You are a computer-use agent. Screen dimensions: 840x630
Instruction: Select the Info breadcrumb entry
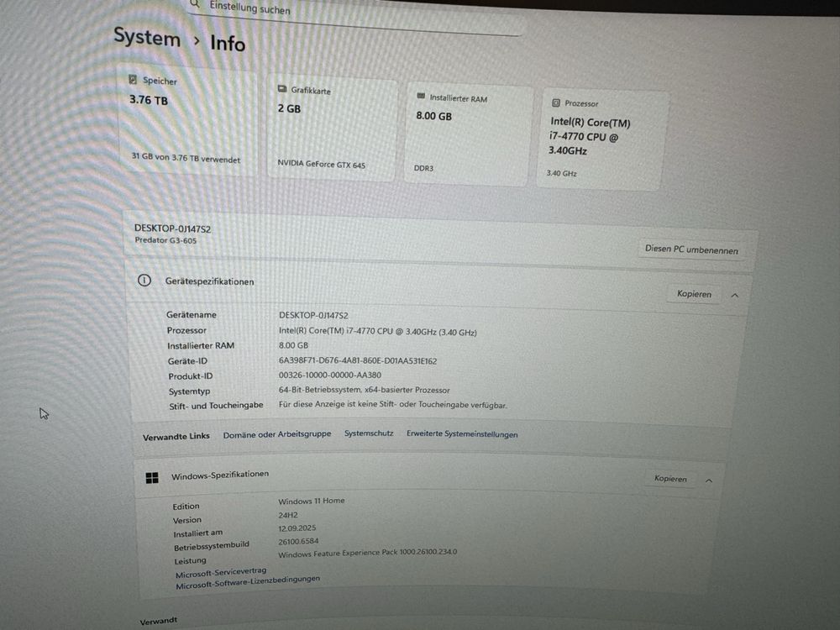tap(227, 44)
